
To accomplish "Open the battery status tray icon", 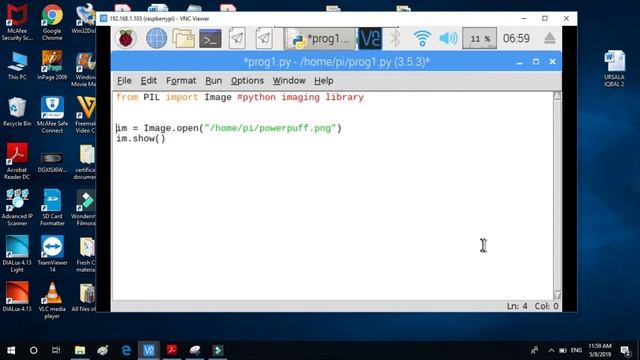I will tap(563, 350).
